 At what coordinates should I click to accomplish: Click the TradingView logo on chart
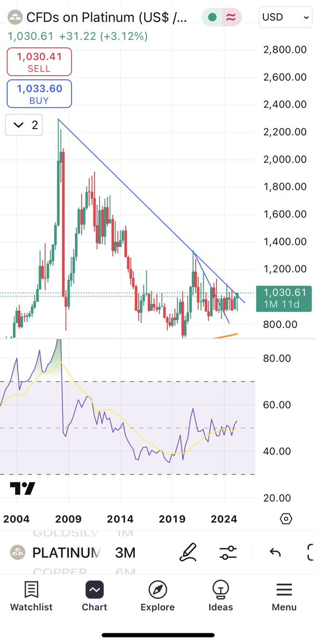point(23,488)
